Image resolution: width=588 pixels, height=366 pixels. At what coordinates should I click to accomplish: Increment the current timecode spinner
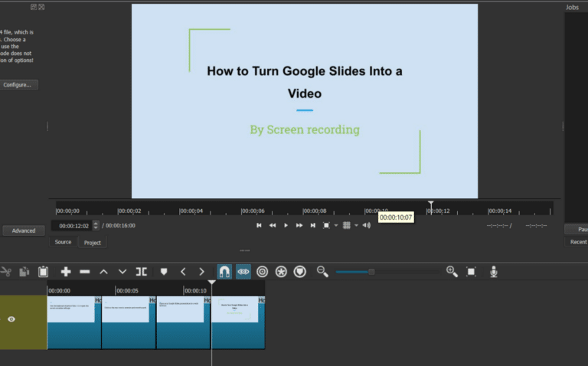(96, 223)
